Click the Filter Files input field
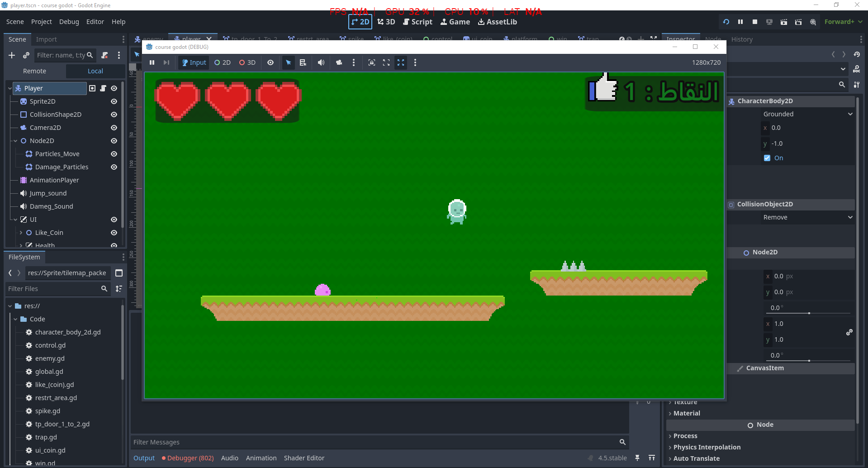 pyautogui.click(x=53, y=289)
